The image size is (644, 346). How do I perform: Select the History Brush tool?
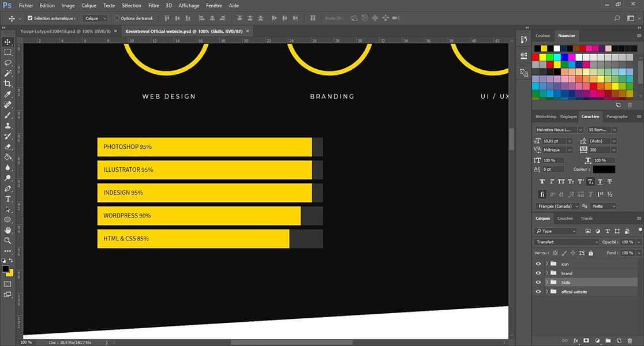click(8, 136)
